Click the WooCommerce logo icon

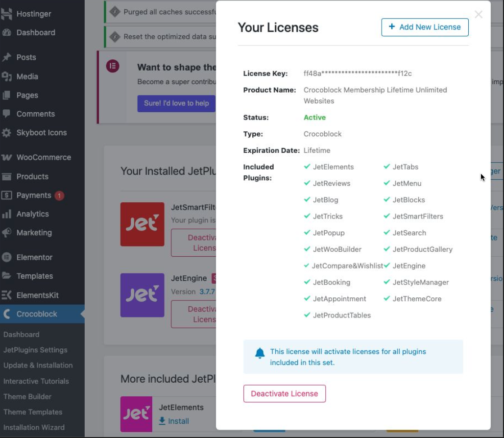6,158
